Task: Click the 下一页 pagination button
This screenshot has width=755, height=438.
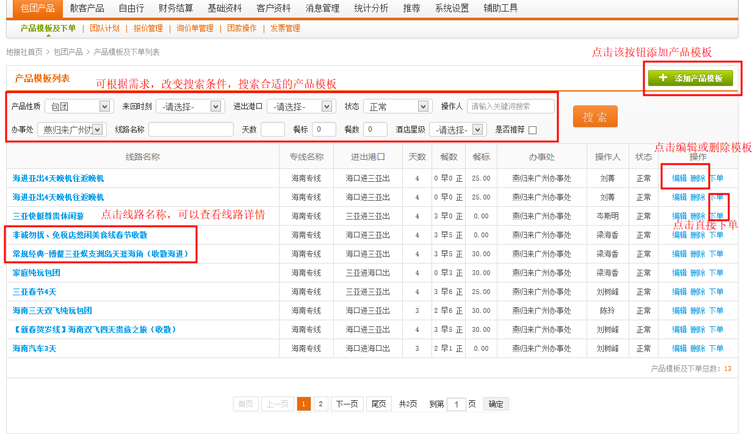Action: [346, 404]
